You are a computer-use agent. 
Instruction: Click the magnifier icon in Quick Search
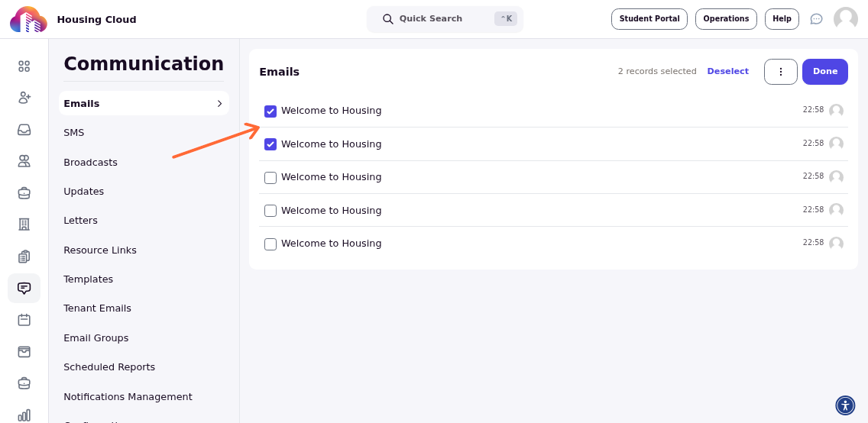coord(388,19)
